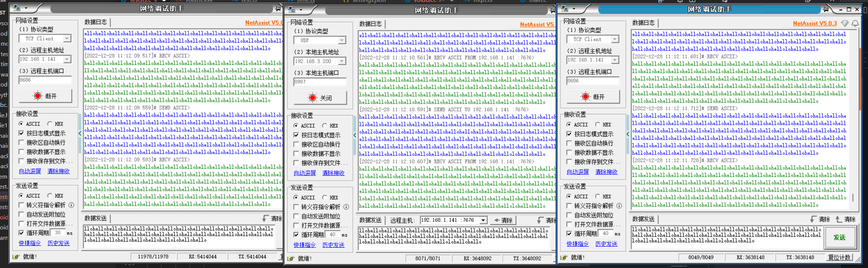Open the remote host 192.168.1.141:7676 dropdown
The image size is (868, 268).
coord(483,220)
